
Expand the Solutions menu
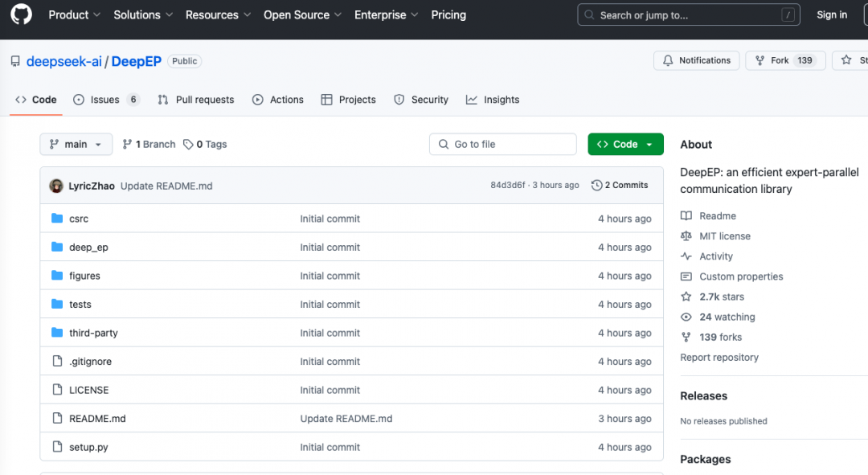[x=143, y=15]
